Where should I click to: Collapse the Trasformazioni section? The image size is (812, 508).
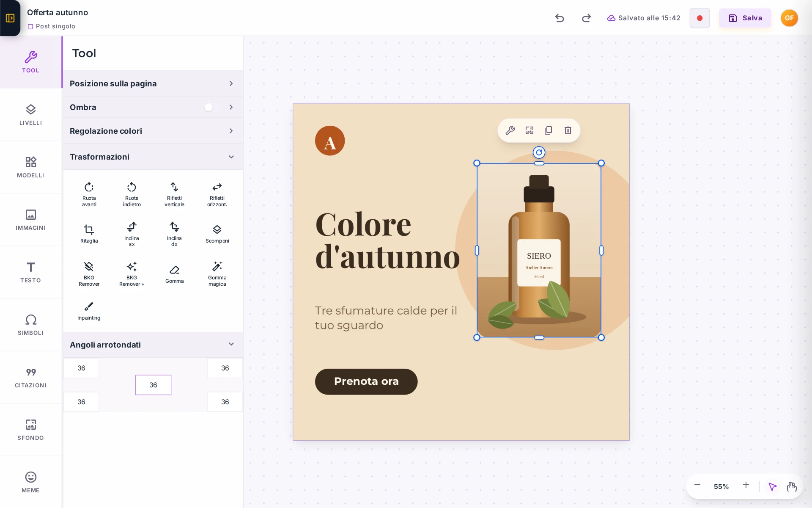point(153,157)
